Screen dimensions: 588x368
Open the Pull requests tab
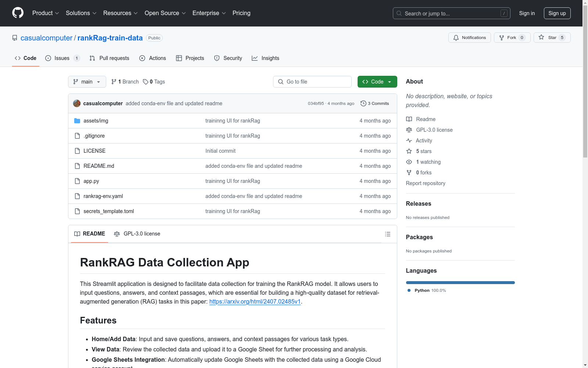[110, 58]
